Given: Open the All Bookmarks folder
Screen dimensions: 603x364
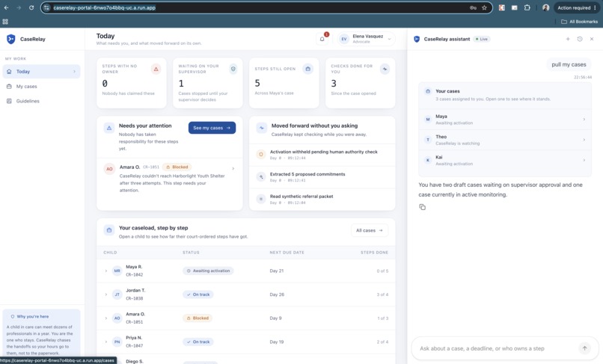Looking at the screenshot, I should 580,22.
